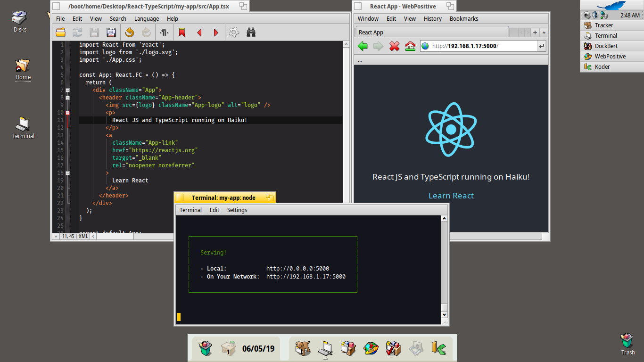Click the Go arrow beside the URL field
The image size is (644, 362).
click(x=542, y=46)
